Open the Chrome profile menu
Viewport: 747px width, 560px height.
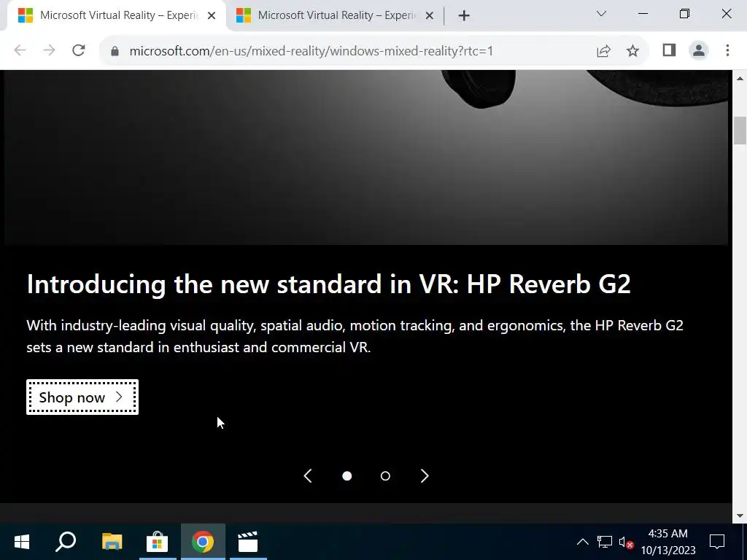(699, 50)
